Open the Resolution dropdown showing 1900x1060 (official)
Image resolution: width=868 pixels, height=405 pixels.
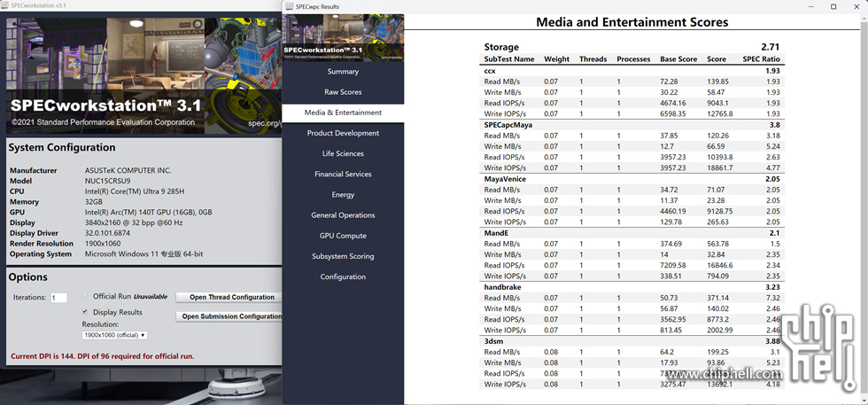point(114,335)
